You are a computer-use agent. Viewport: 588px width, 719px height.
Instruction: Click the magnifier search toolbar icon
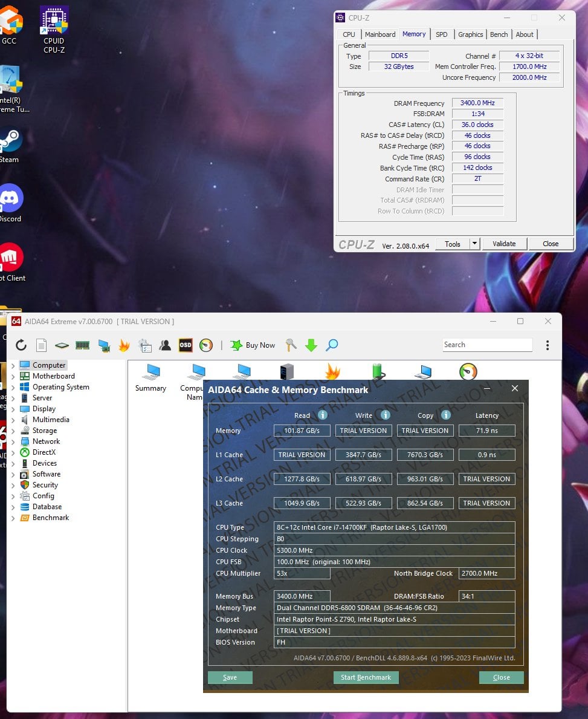click(332, 345)
